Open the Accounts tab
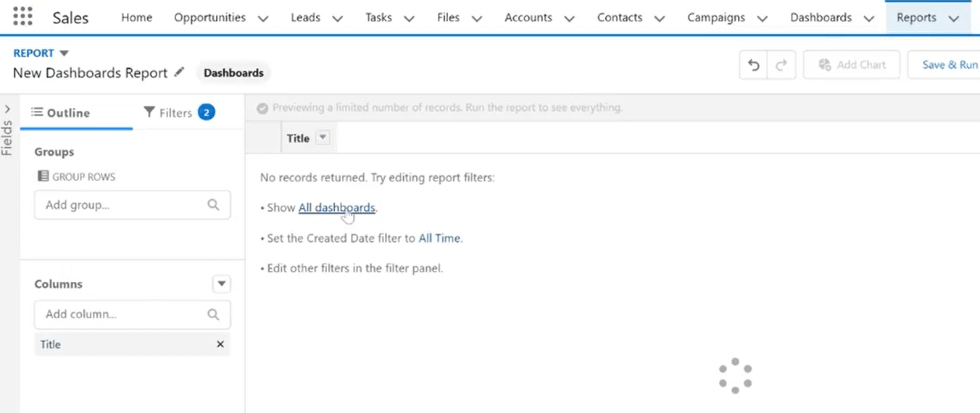The width and height of the screenshot is (980, 413). click(528, 17)
